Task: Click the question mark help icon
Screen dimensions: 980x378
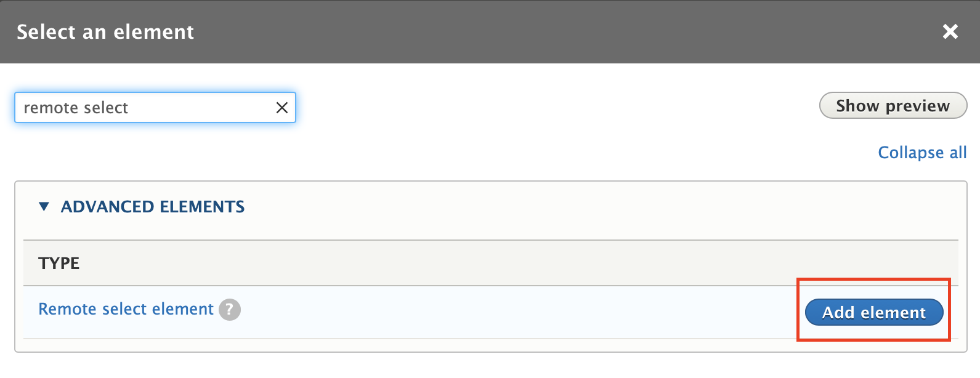Action: [x=230, y=310]
